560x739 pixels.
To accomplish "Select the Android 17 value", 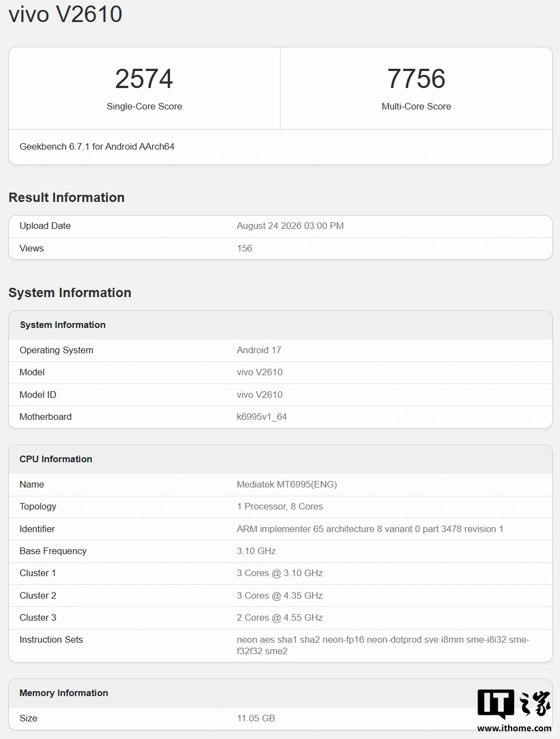I will click(x=259, y=350).
